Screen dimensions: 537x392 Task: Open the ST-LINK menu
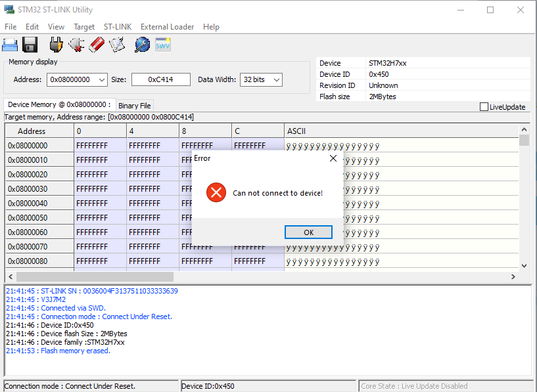[x=118, y=27]
